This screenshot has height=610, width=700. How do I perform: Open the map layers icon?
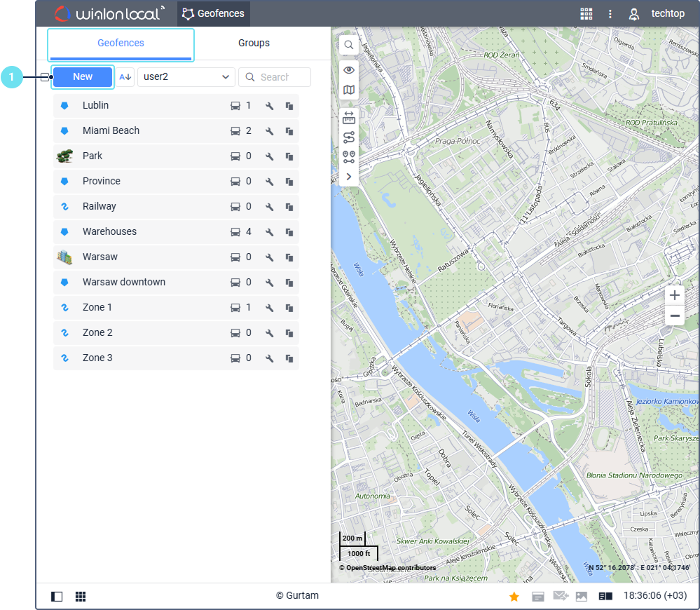pyautogui.click(x=349, y=90)
